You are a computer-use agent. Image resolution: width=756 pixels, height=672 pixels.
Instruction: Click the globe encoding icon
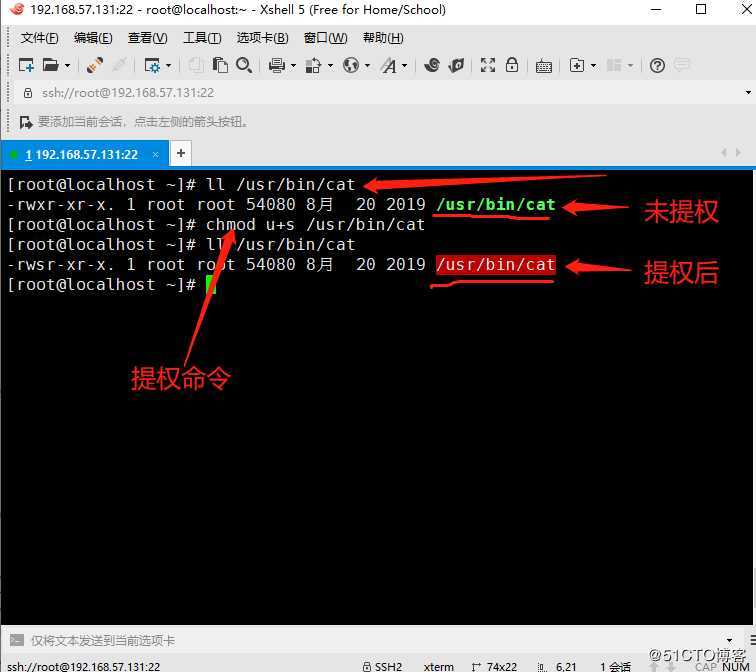(351, 65)
